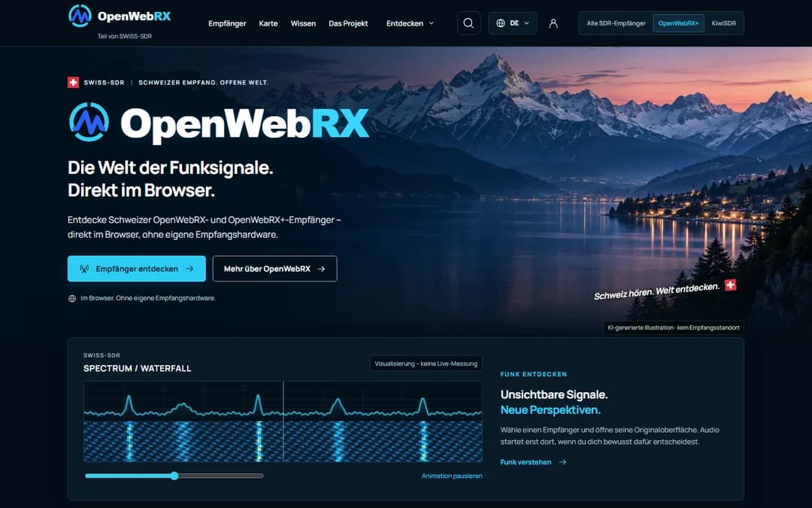Click Swiss flag after Welt entdecken slogan
Viewport: 812px width, 508px height.
(730, 284)
